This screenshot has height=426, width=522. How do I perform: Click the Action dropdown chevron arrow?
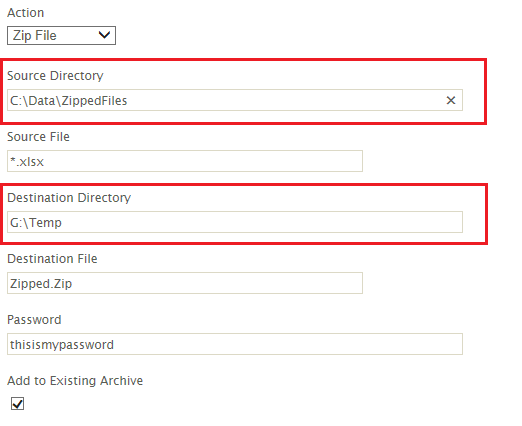pyautogui.click(x=104, y=35)
